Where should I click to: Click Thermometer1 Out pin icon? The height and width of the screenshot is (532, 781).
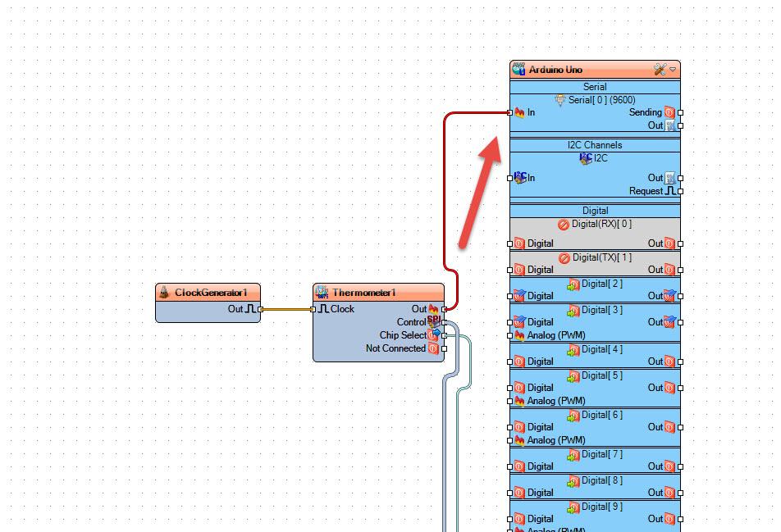(433, 309)
